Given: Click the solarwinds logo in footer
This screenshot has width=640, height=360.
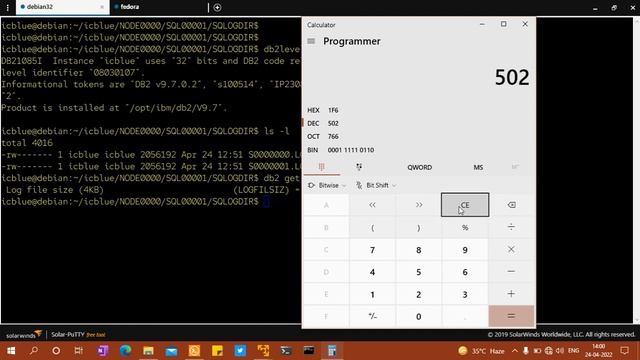Looking at the screenshot, I should [x=24, y=335].
